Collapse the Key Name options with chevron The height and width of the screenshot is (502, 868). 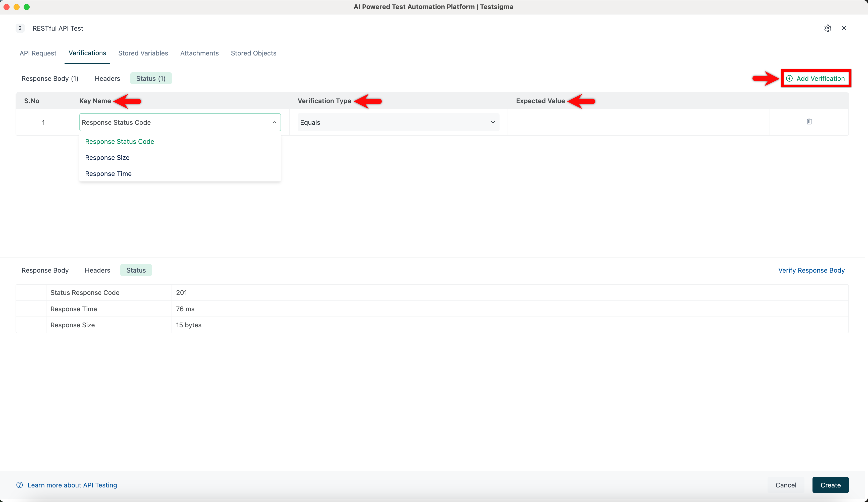[x=274, y=122]
